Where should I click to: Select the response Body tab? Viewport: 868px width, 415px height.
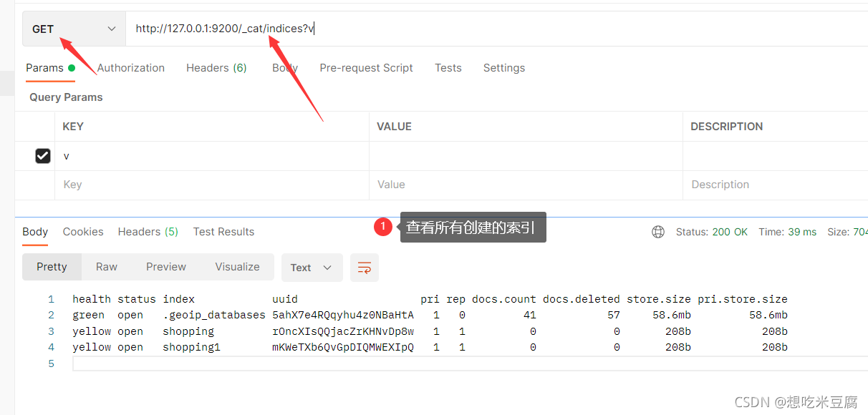35,232
